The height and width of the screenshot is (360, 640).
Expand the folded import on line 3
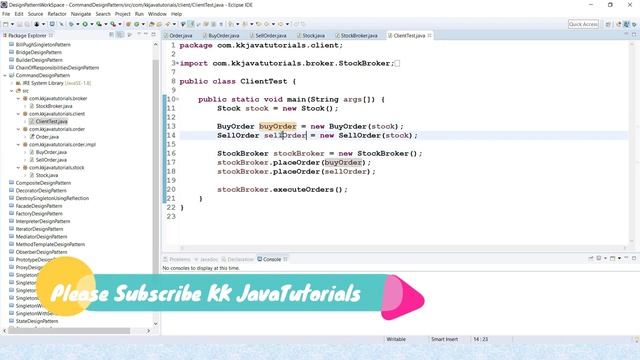(177, 64)
